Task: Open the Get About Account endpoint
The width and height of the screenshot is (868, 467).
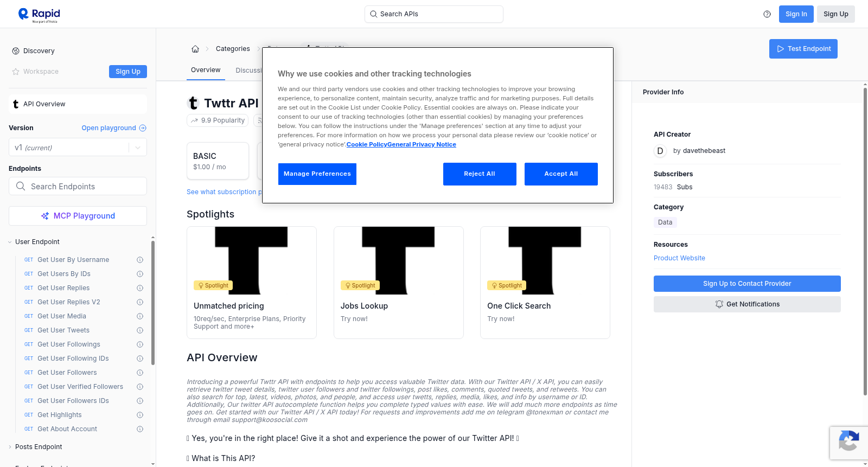Action: (x=67, y=429)
